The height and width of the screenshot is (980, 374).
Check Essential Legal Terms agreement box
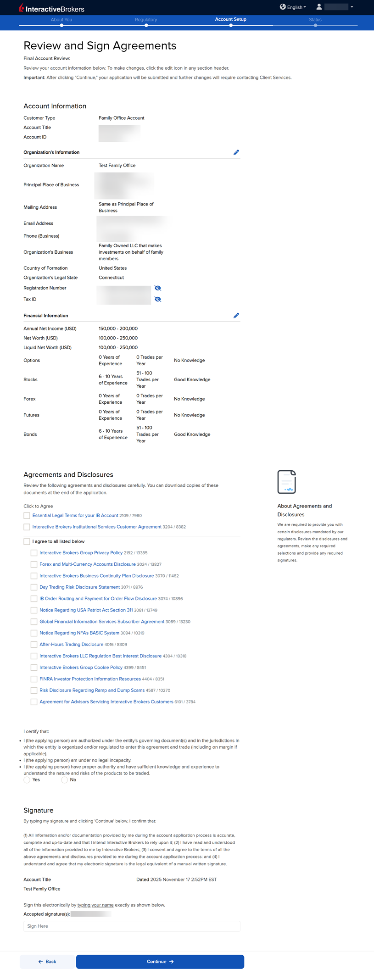pos(27,516)
